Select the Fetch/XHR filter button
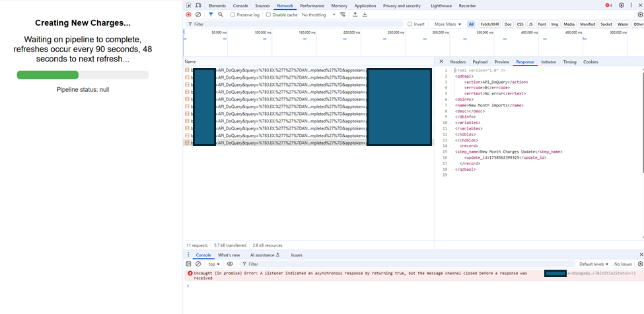The image size is (644, 314). click(489, 24)
